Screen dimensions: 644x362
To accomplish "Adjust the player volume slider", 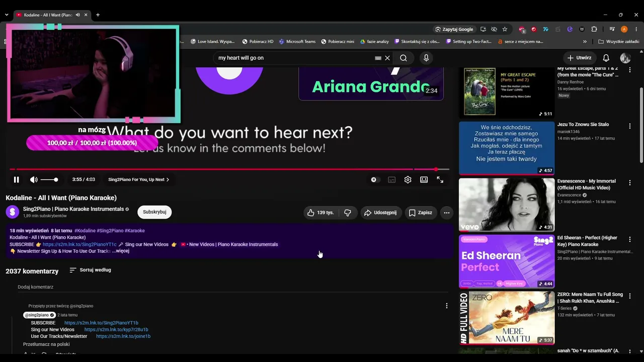I will 49,179.
